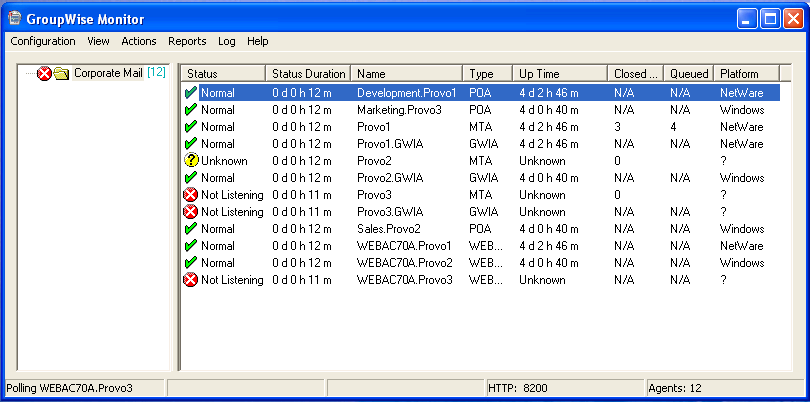Click the Not Listening status for WEBAC70A.Provo3
This screenshot has height=402, width=810.
232,280
